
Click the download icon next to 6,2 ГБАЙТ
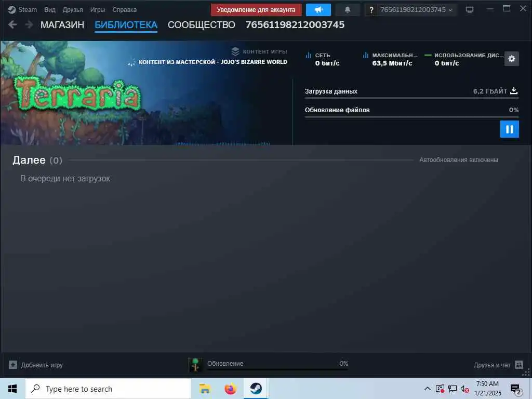514,91
